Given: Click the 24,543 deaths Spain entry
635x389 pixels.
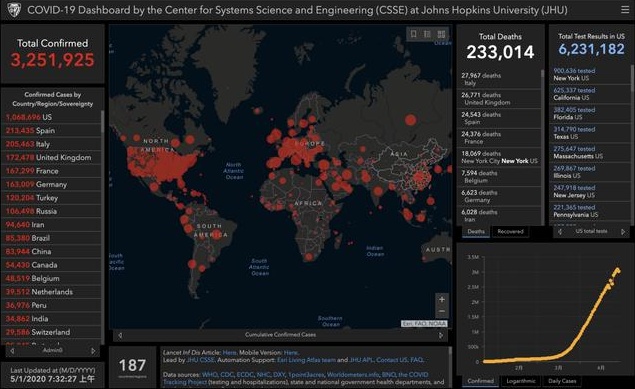Looking at the screenshot, I should [499, 118].
